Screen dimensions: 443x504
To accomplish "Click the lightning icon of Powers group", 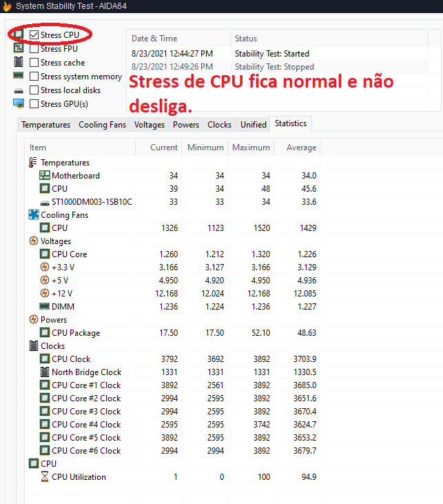I will tap(33, 319).
